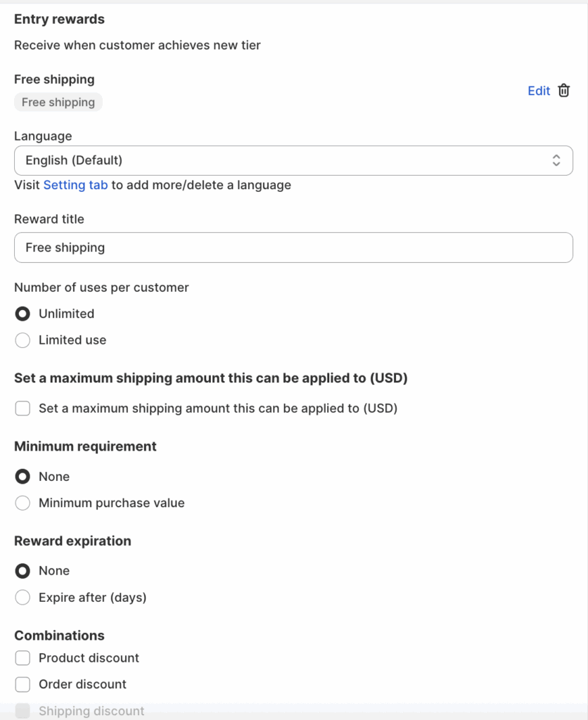Select None under Minimum requirement
588x720 pixels.
coord(23,477)
